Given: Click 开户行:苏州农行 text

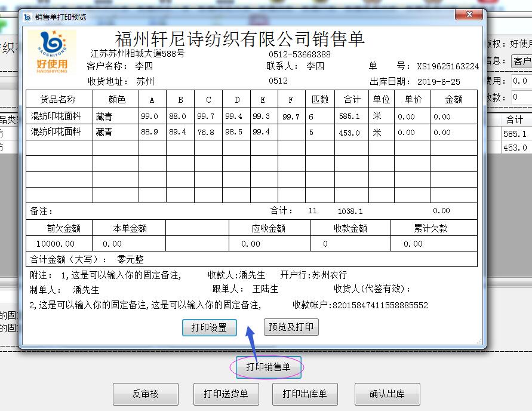Looking at the screenshot, I should coord(313,275).
